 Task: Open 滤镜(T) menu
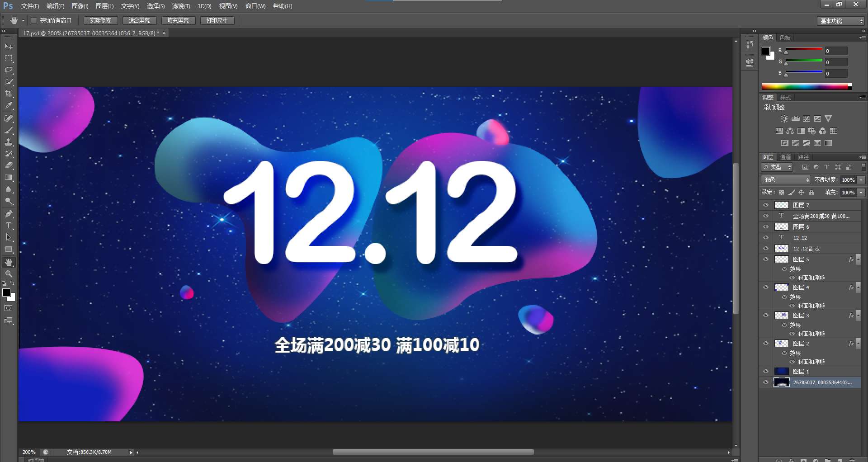point(181,6)
